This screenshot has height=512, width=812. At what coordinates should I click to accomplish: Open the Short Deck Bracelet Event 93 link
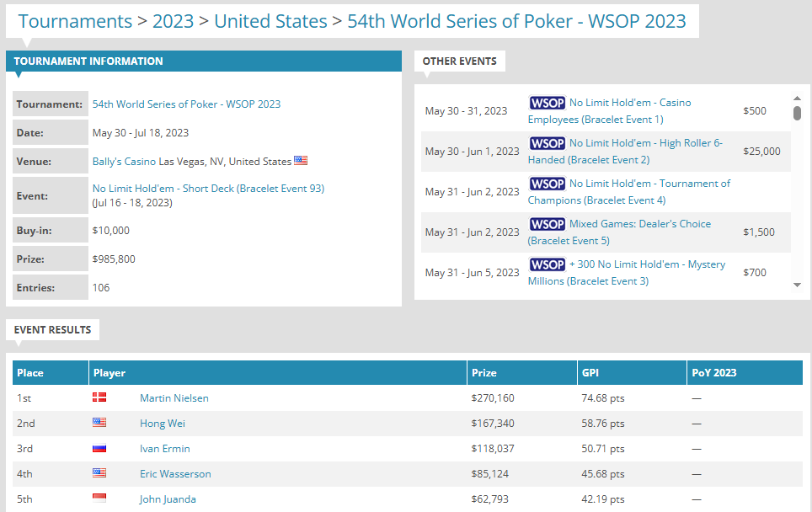tap(208, 189)
